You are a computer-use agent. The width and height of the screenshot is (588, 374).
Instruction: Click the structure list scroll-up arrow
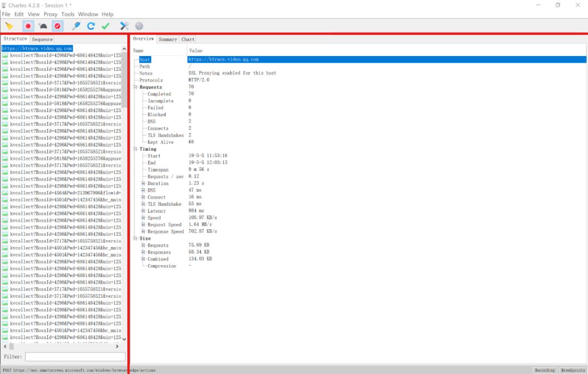tap(124, 49)
